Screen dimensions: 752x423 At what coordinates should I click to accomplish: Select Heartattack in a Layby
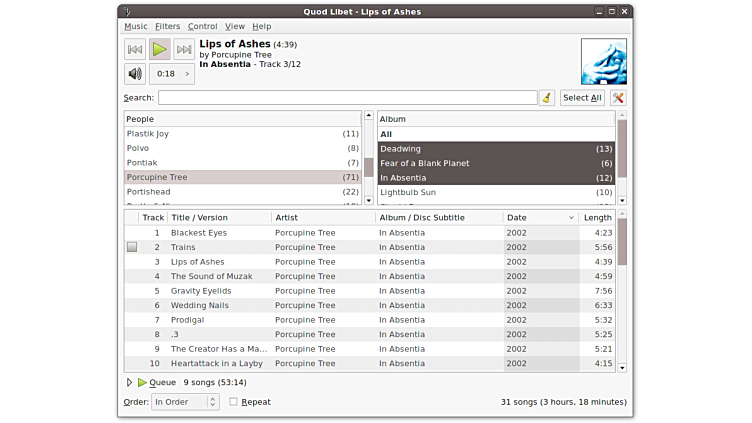tap(370, 364)
